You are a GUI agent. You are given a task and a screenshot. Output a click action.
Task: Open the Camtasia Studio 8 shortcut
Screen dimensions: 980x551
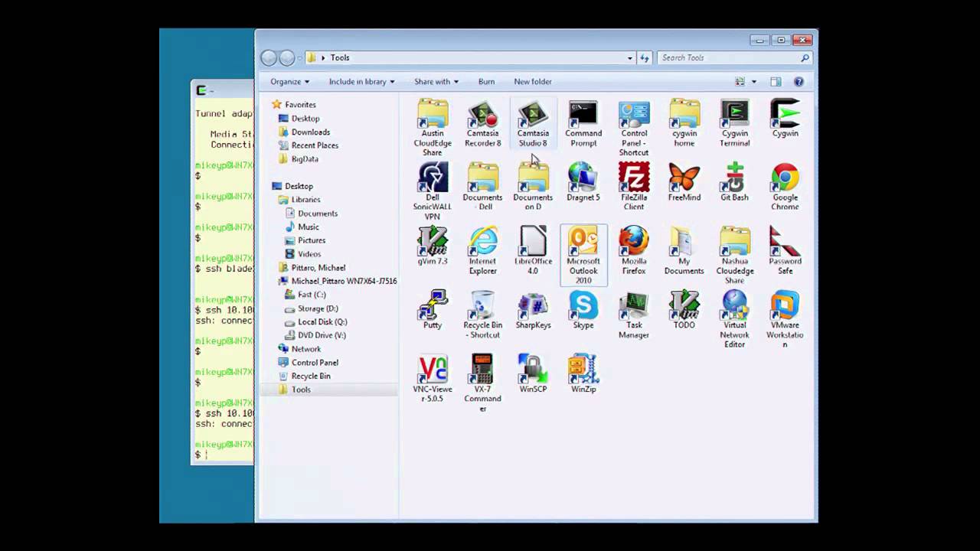[x=533, y=123]
